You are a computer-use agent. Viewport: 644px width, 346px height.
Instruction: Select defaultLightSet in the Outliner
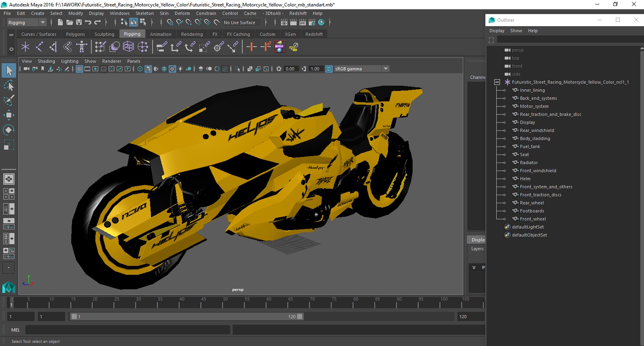click(x=528, y=227)
